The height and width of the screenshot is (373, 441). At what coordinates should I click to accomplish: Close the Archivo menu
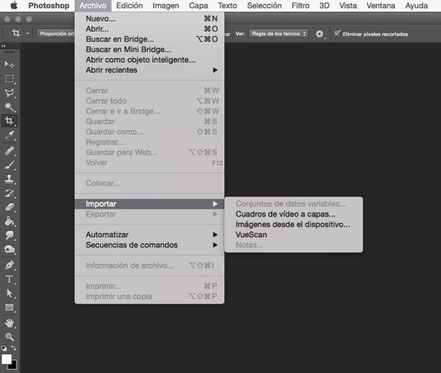pyautogui.click(x=93, y=6)
